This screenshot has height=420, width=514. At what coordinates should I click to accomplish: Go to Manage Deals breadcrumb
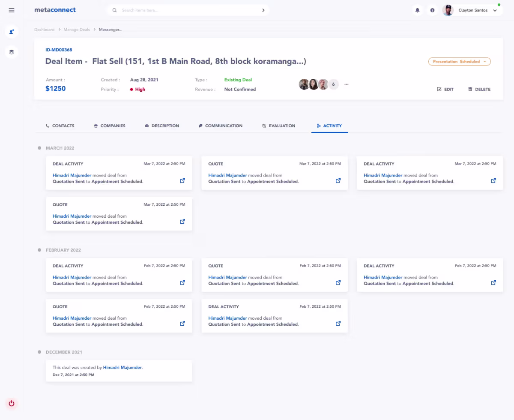(x=77, y=30)
